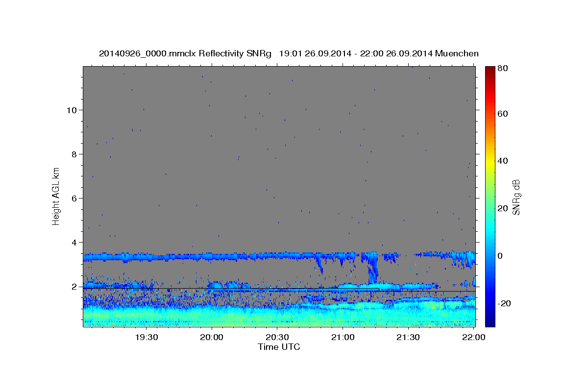Click the height tick label 2
The height and width of the screenshot is (392, 588).
(74, 286)
